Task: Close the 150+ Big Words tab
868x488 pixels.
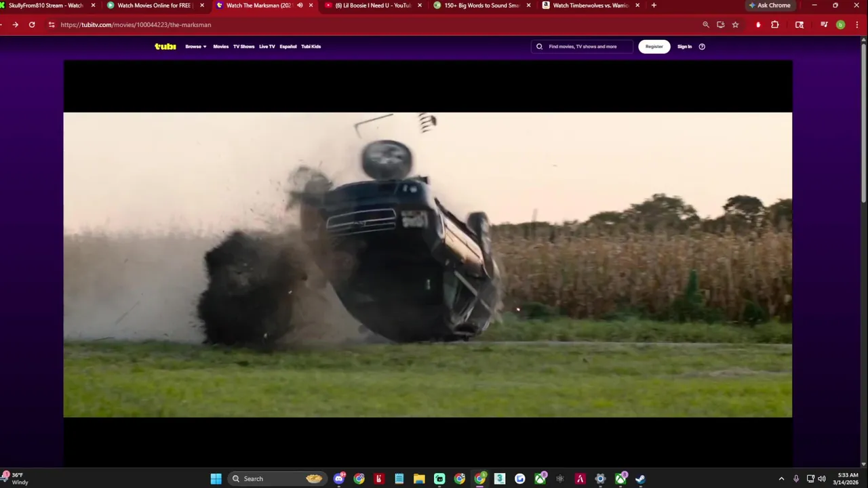Action: click(x=529, y=5)
